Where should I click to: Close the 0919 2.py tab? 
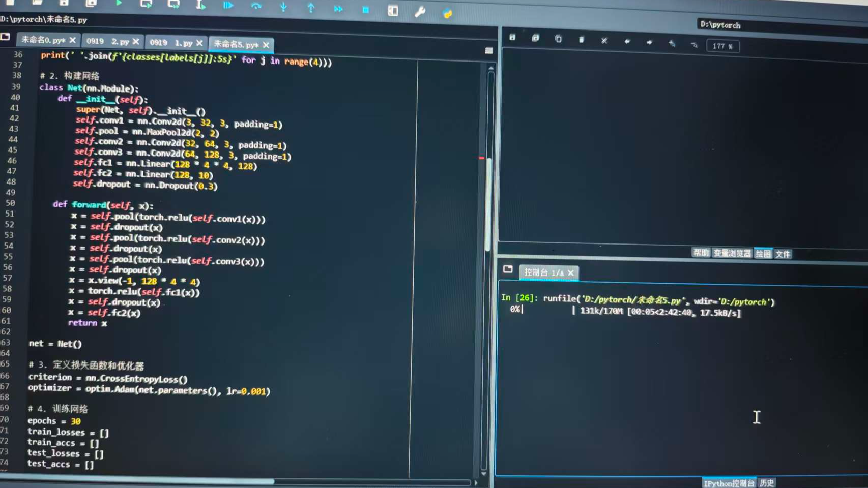pyautogui.click(x=136, y=42)
